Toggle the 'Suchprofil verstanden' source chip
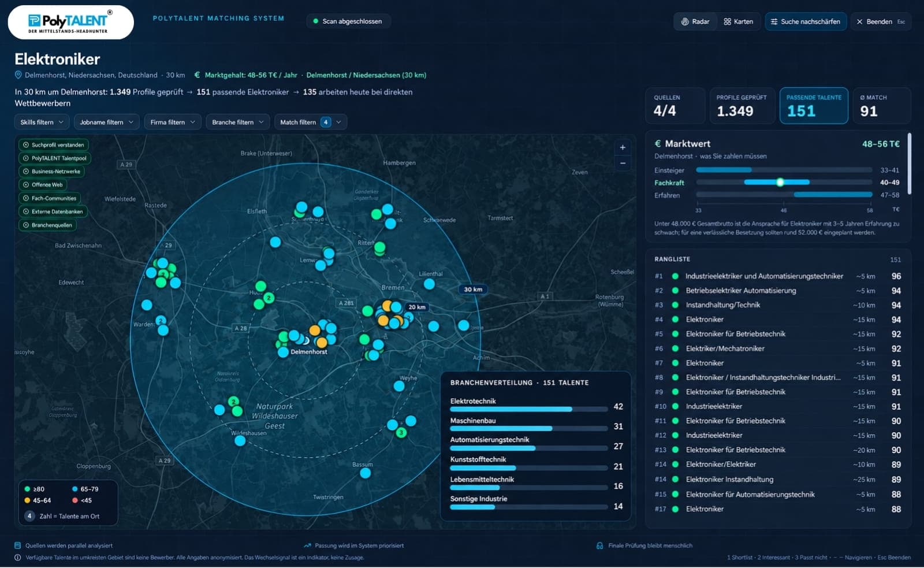The image size is (924, 568). 53,145
